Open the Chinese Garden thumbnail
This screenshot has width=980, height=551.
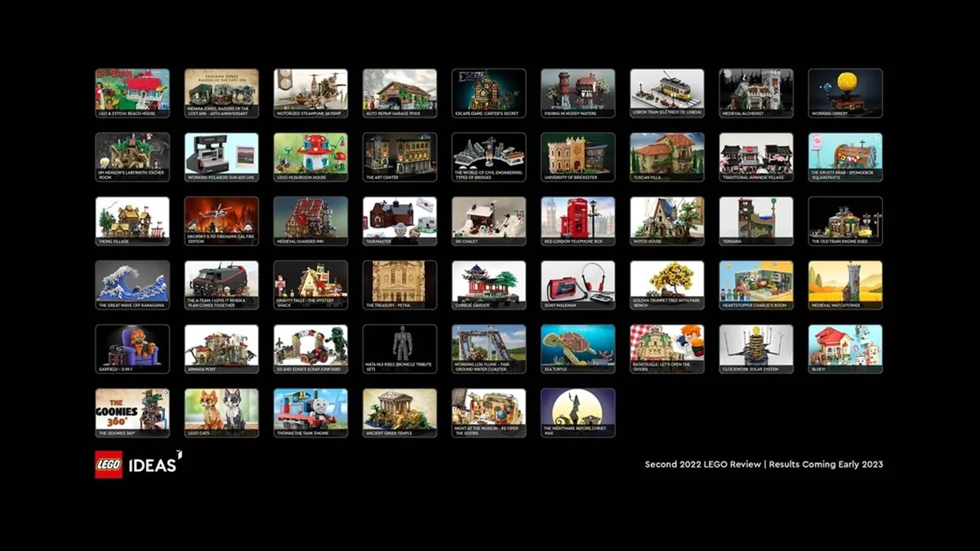[489, 285]
